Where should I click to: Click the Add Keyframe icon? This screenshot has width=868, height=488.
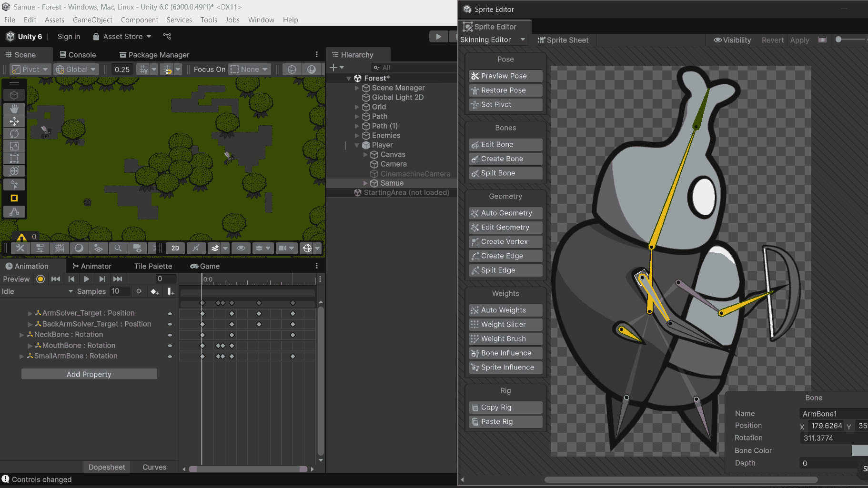coord(154,291)
